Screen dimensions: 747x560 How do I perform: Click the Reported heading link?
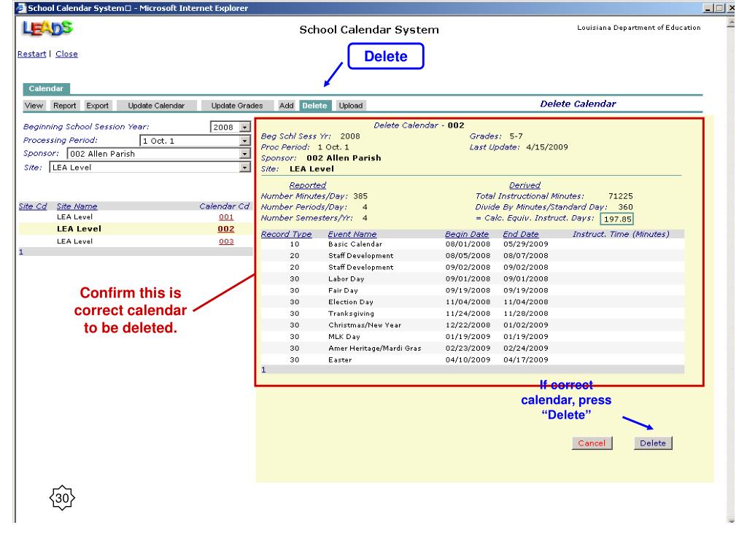[308, 185]
